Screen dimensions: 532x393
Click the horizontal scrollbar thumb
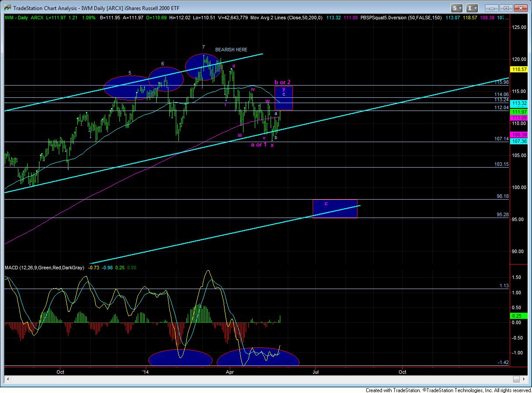[516, 379]
